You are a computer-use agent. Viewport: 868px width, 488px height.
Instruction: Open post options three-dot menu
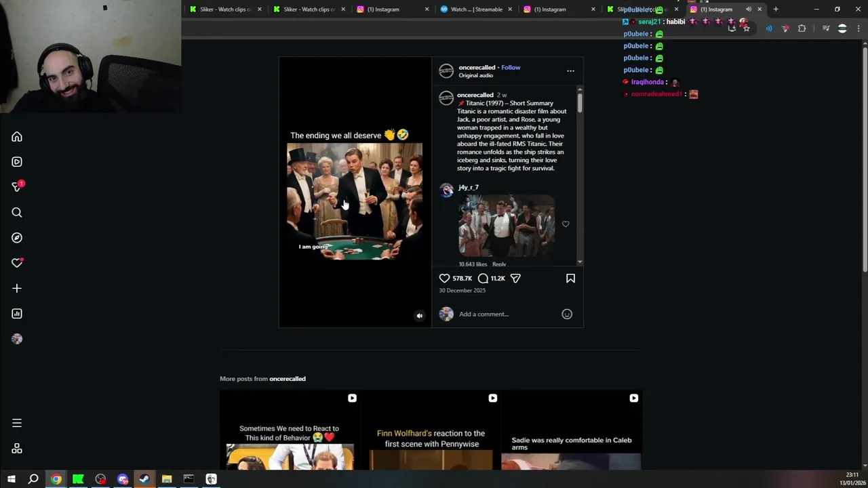570,71
